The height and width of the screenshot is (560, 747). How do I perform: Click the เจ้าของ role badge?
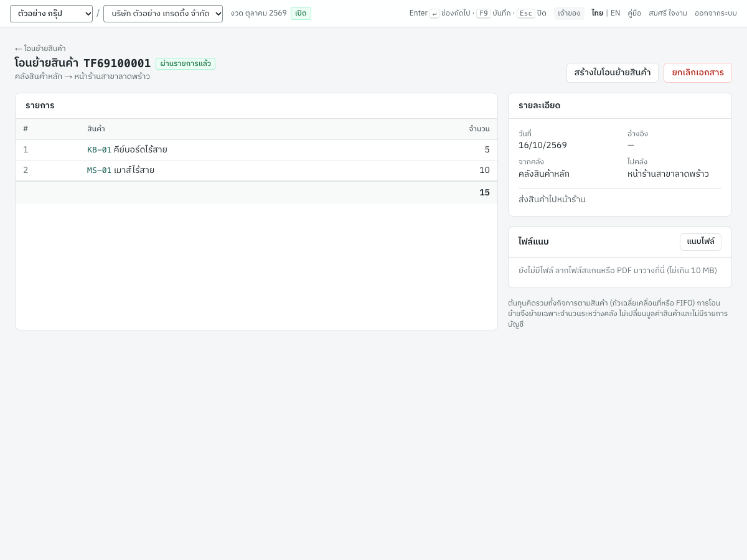coord(569,13)
